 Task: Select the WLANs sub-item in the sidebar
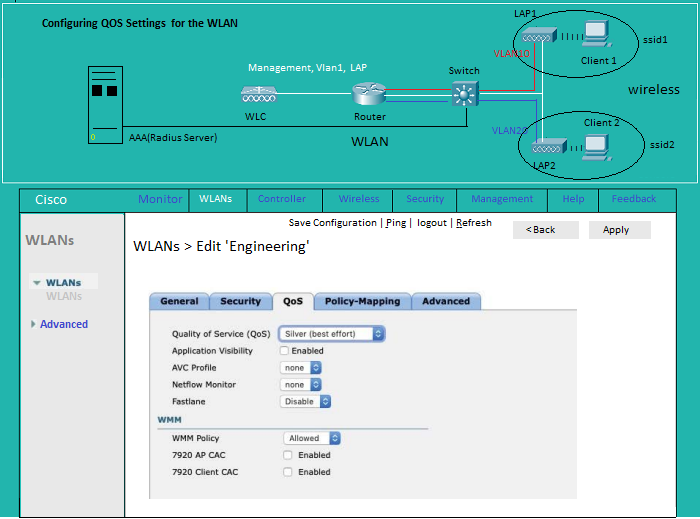[x=64, y=296]
